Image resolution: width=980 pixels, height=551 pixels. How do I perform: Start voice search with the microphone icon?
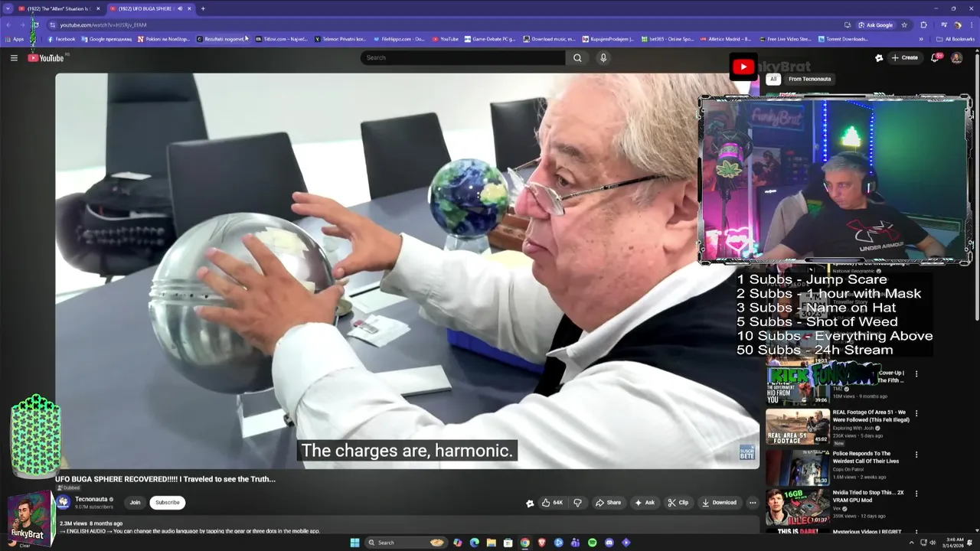pos(603,57)
